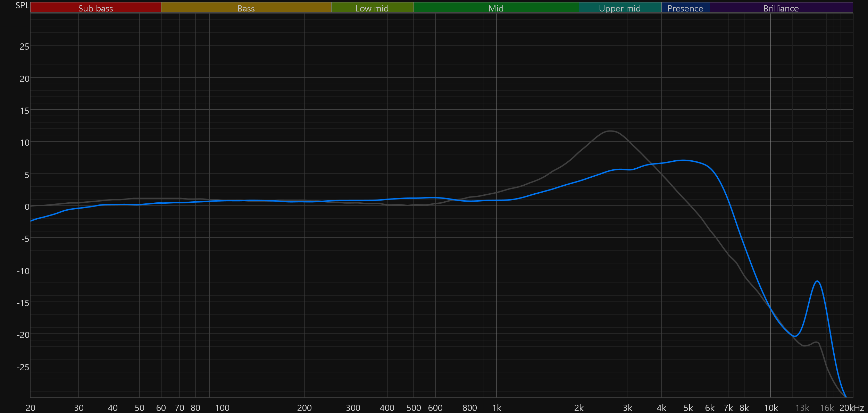Click the 20kHz label on frequency axis
868x413 pixels.
click(x=851, y=408)
